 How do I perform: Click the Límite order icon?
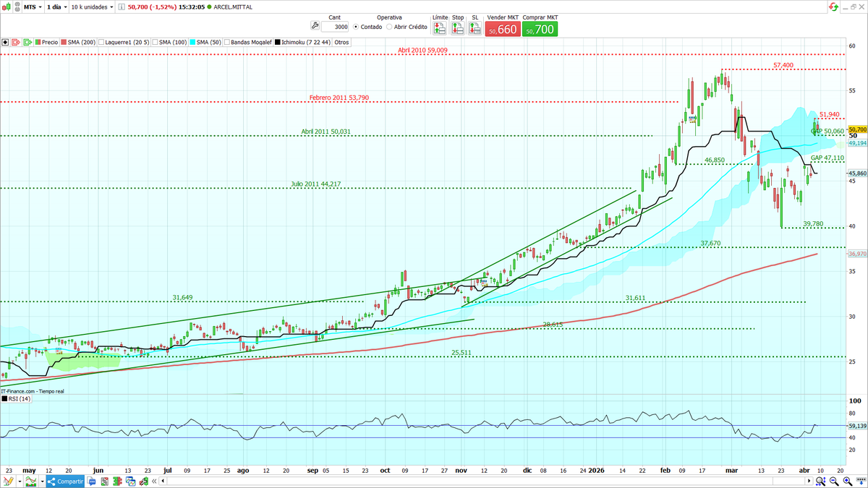point(440,28)
